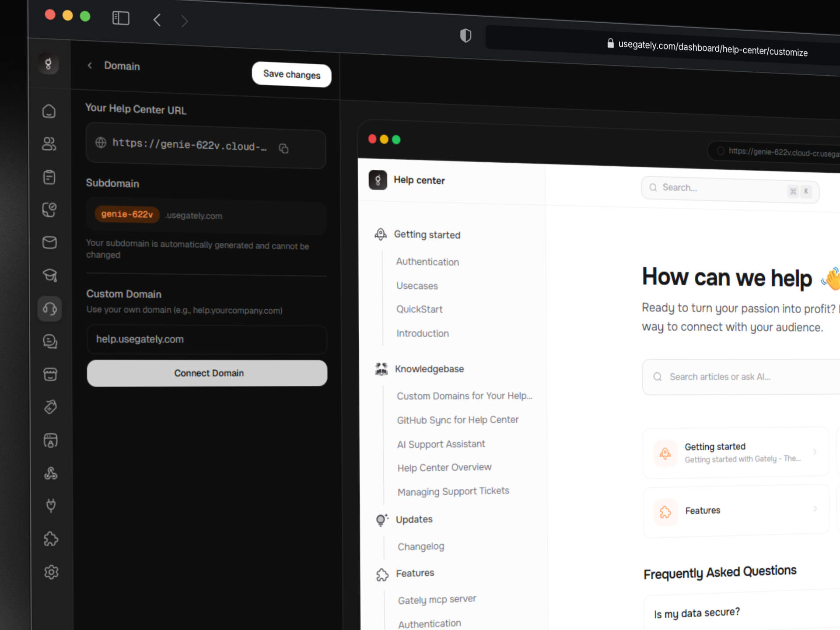Open the QuickStart article link
Viewport: 840px width, 630px height.
point(419,309)
